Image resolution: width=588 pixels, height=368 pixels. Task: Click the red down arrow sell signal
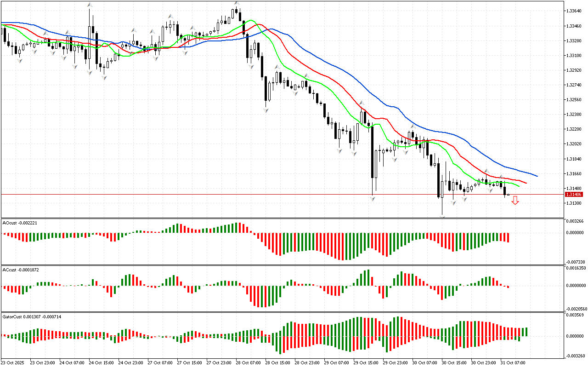(515, 200)
